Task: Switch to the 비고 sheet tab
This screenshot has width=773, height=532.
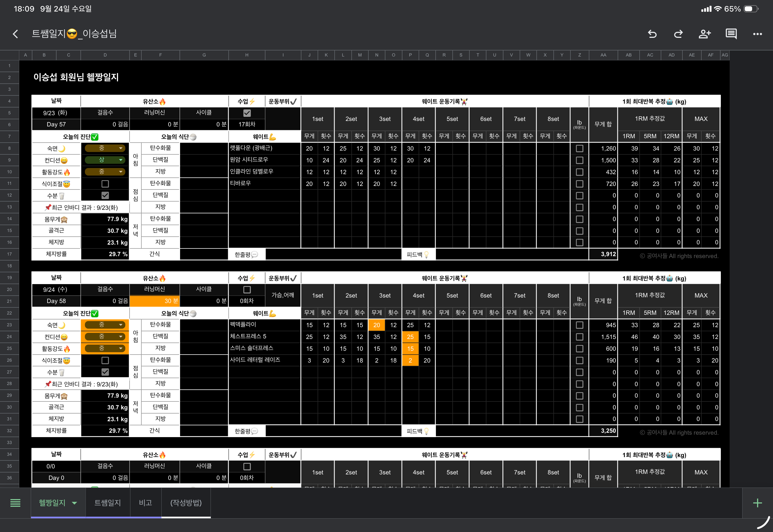Action: pyautogui.click(x=145, y=503)
